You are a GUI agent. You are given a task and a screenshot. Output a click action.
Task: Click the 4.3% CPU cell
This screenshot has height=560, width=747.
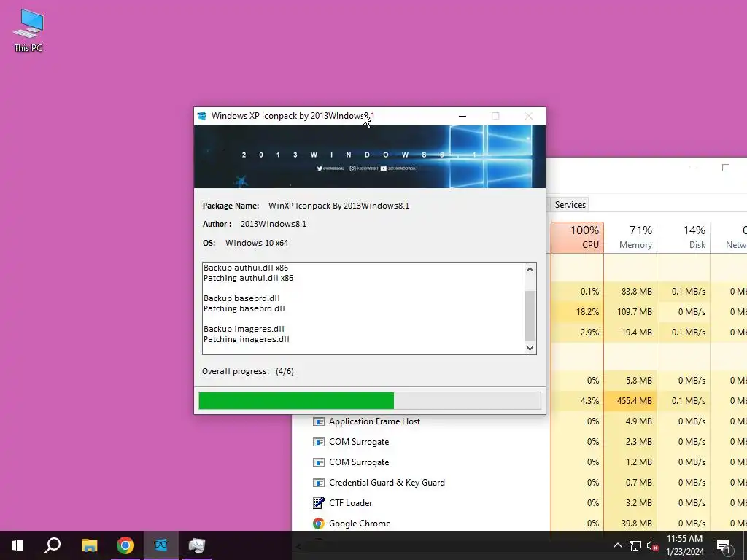point(578,401)
